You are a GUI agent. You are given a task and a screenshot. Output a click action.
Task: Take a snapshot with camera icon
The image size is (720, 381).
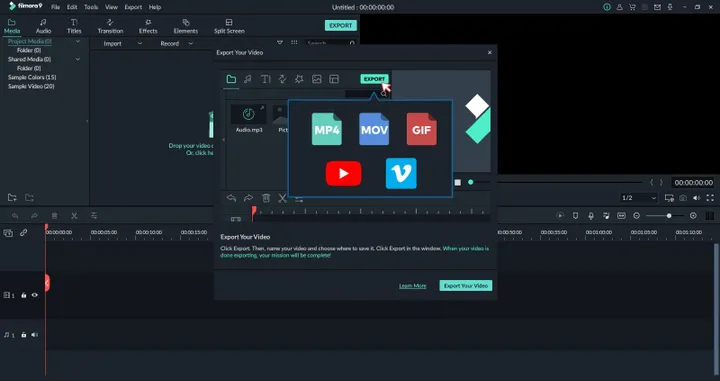pos(683,198)
